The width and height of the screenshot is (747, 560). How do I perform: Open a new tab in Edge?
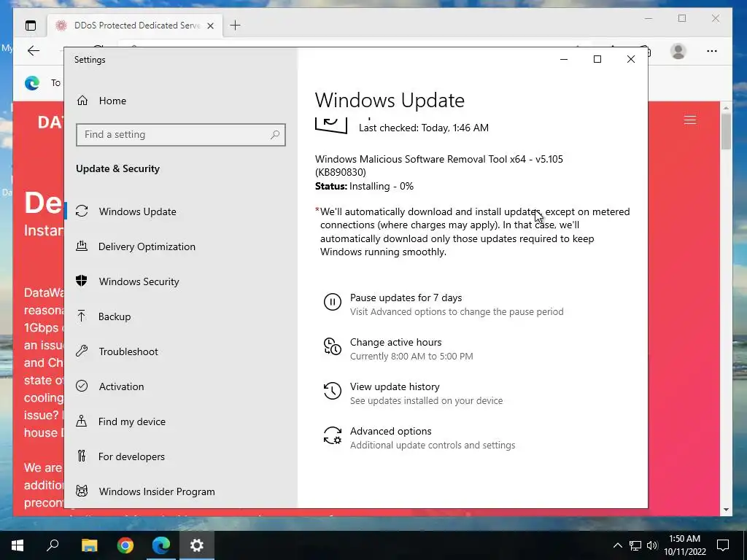tap(236, 26)
